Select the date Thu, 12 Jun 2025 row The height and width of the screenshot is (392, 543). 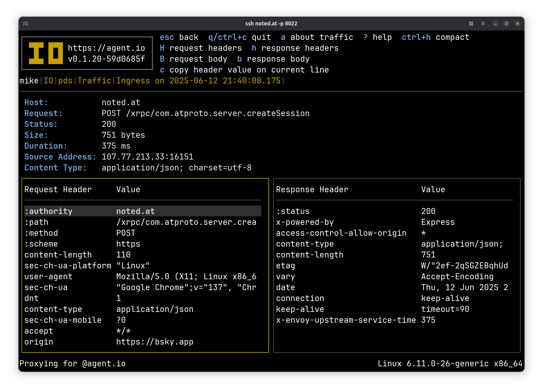click(394, 287)
